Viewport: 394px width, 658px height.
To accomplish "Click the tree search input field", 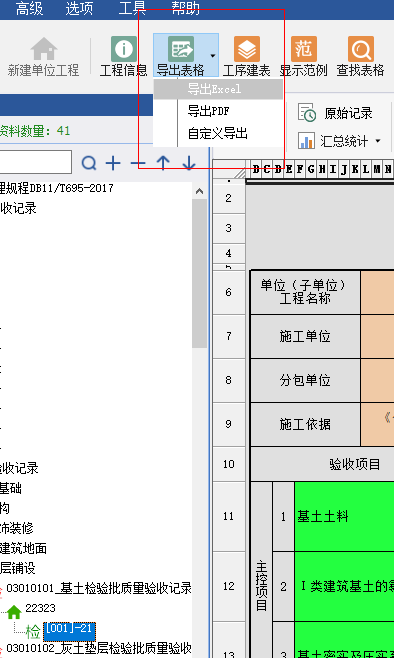I will point(36,162).
